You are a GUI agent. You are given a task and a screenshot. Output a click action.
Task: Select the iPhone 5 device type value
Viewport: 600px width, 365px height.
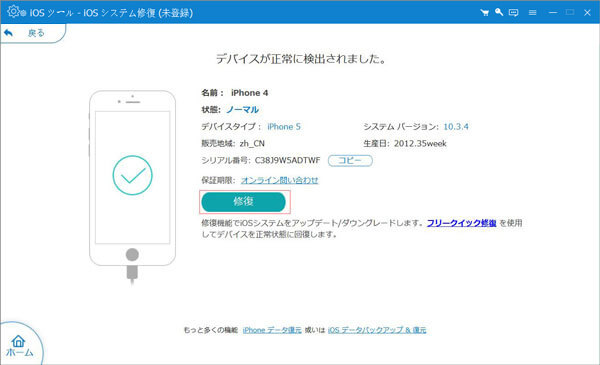[x=284, y=127]
